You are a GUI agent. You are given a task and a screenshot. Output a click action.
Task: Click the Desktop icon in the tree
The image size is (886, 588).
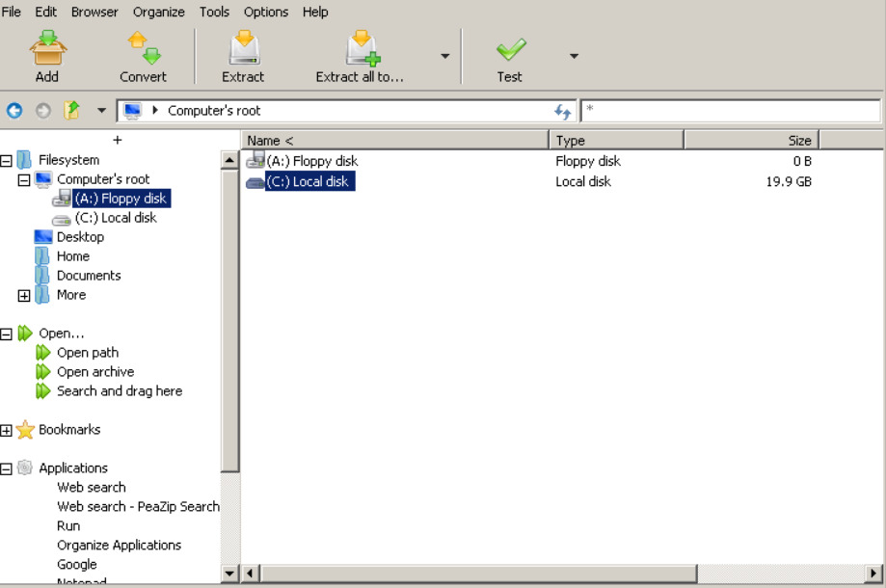43,237
